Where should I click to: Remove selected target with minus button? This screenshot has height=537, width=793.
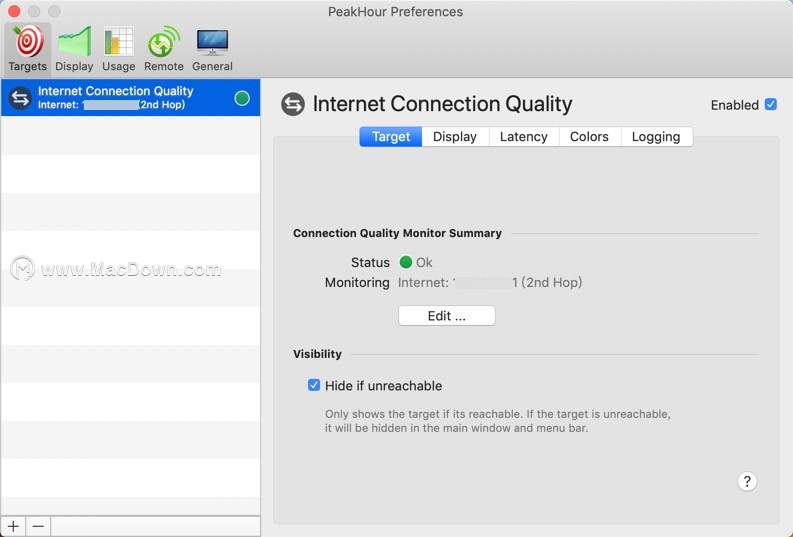pyautogui.click(x=38, y=526)
